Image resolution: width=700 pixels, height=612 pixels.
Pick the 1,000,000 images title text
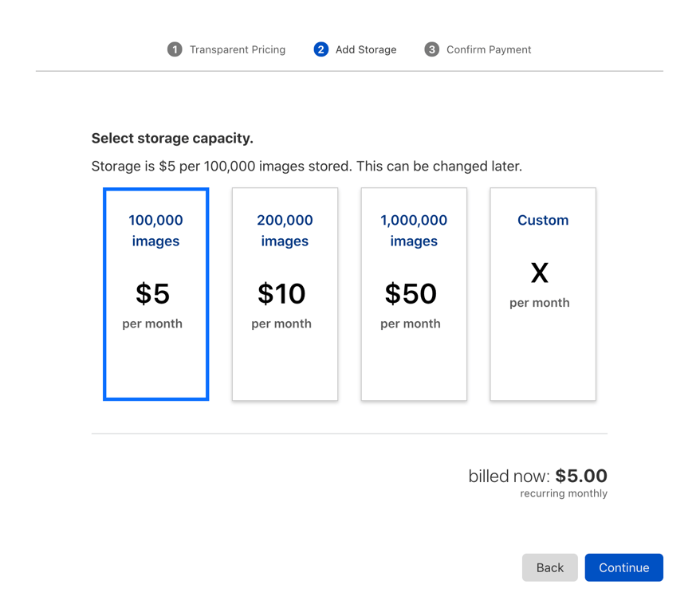tap(414, 230)
